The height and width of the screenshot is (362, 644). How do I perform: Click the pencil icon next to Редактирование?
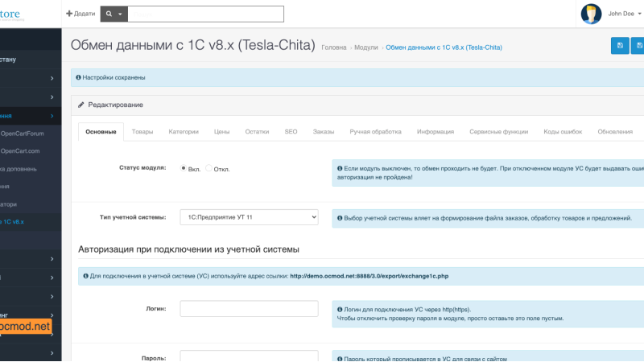coord(81,105)
